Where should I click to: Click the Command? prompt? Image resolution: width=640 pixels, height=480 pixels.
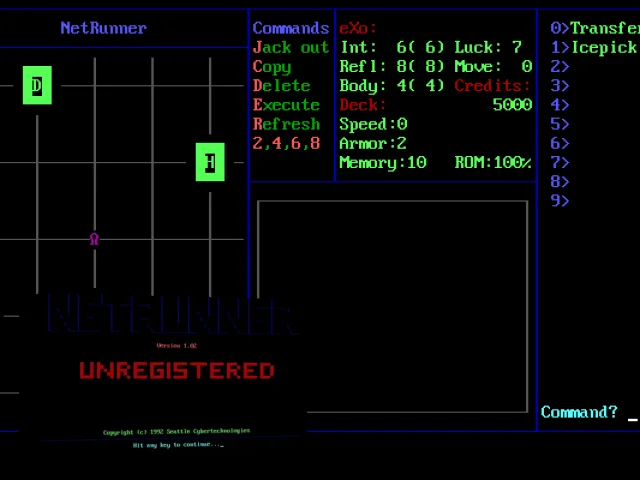point(579,412)
